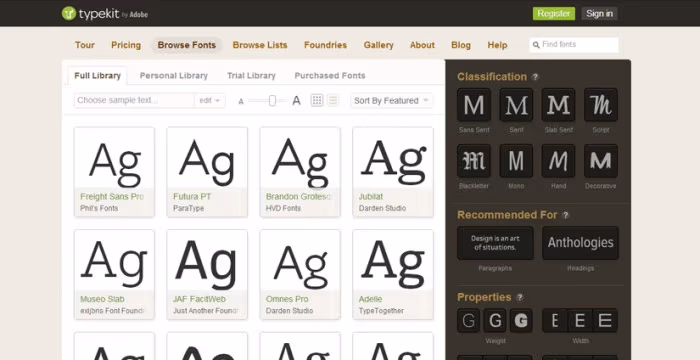700x360 pixels.
Task: Click large A to increase sample size
Action: click(x=296, y=100)
